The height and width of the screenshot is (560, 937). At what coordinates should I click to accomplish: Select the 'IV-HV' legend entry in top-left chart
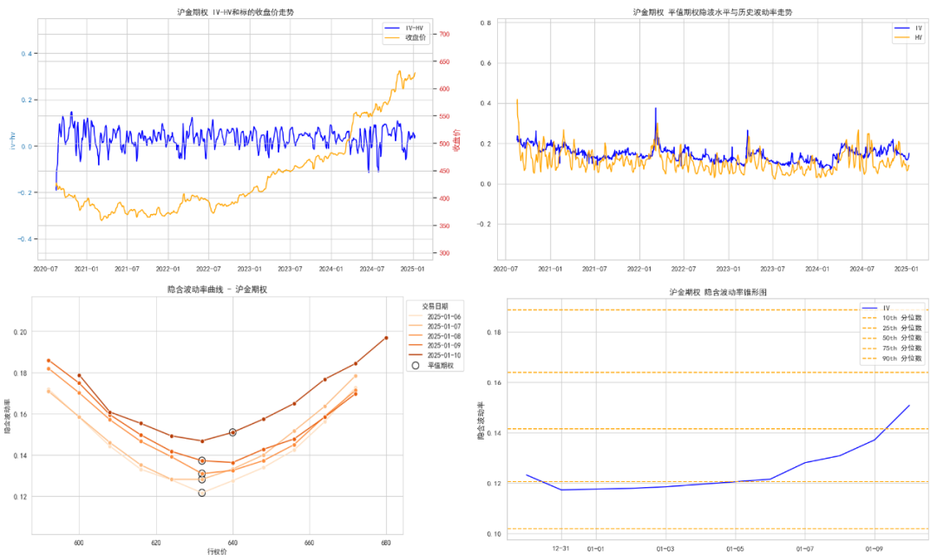(403, 28)
